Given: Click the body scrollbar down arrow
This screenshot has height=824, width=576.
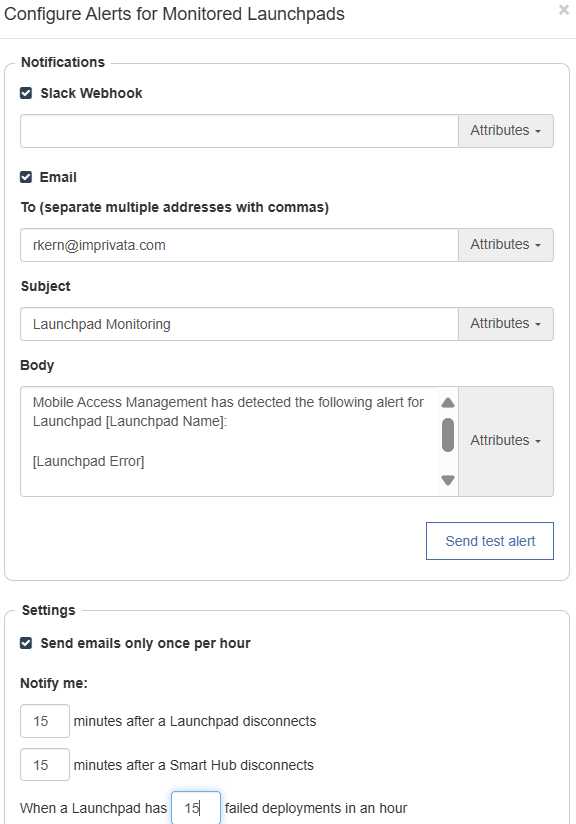Looking at the screenshot, I should pos(448,480).
